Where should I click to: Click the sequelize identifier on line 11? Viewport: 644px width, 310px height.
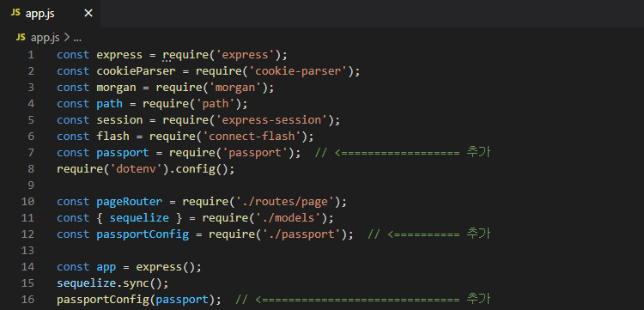pyautogui.click(x=139, y=218)
